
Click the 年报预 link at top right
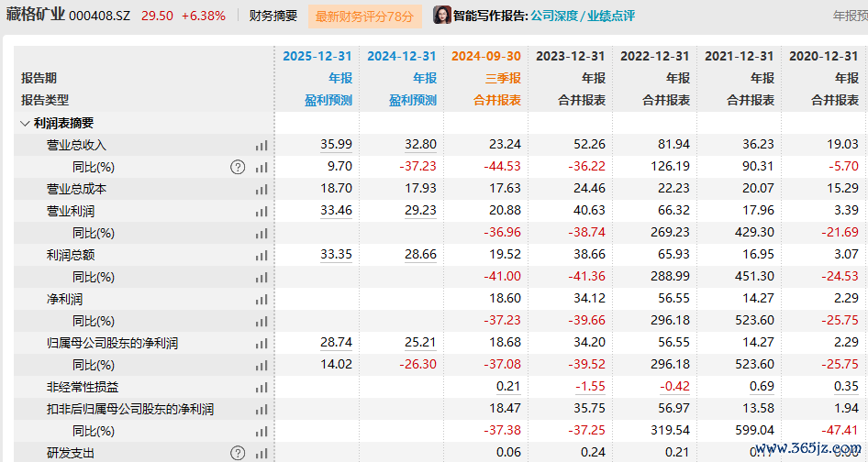851,16
